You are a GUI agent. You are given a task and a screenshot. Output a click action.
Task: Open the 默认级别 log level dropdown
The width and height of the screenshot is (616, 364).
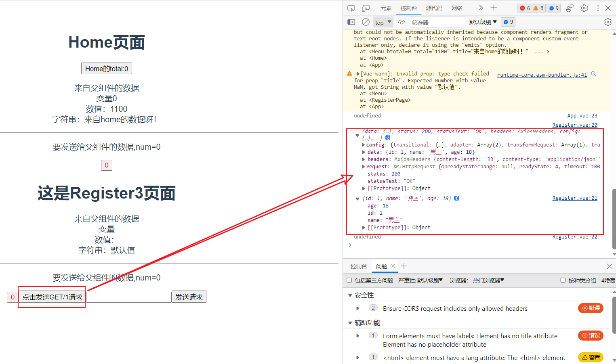483,22
